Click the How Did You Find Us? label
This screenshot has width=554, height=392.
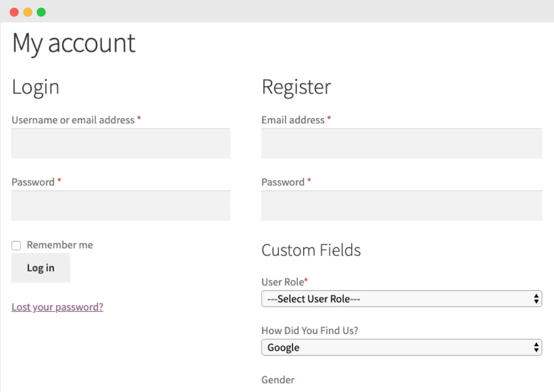click(310, 331)
